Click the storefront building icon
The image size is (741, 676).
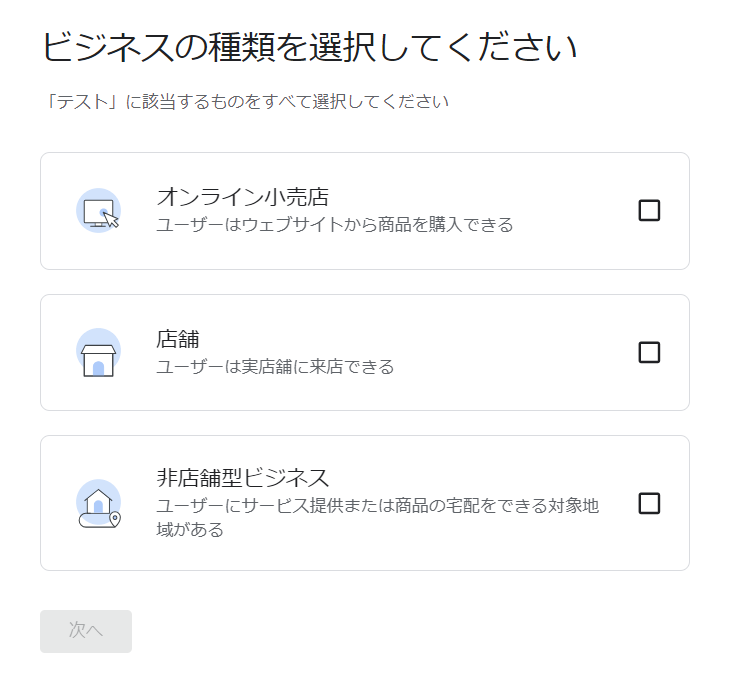pyautogui.click(x=98, y=353)
